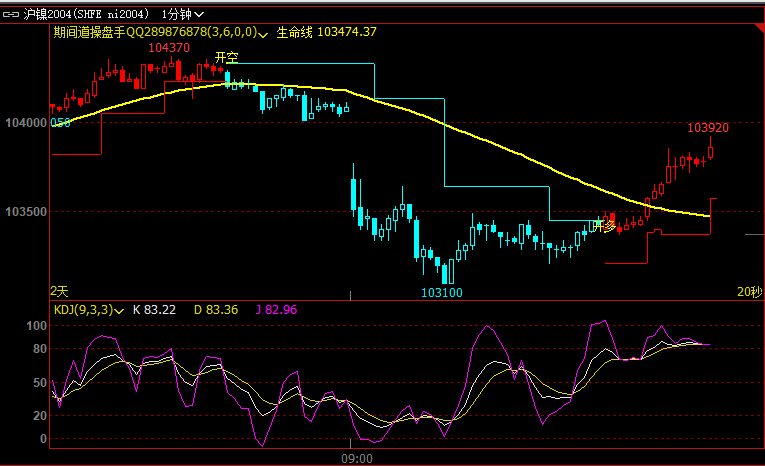The image size is (765, 466).
Task: Click the 104000 price axis label
Action: (24, 122)
